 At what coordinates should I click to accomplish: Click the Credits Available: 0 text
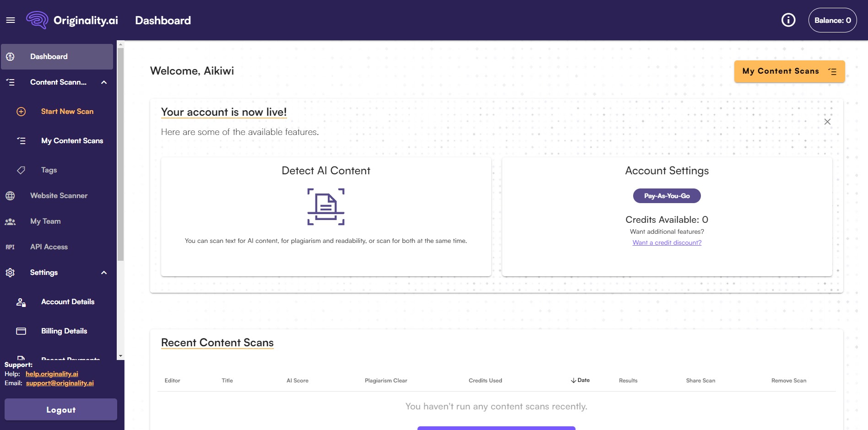(x=667, y=220)
